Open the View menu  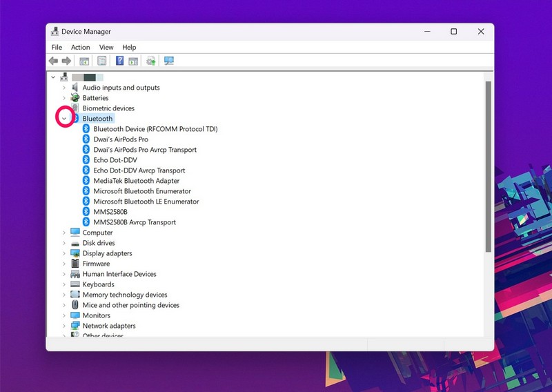[x=106, y=48]
